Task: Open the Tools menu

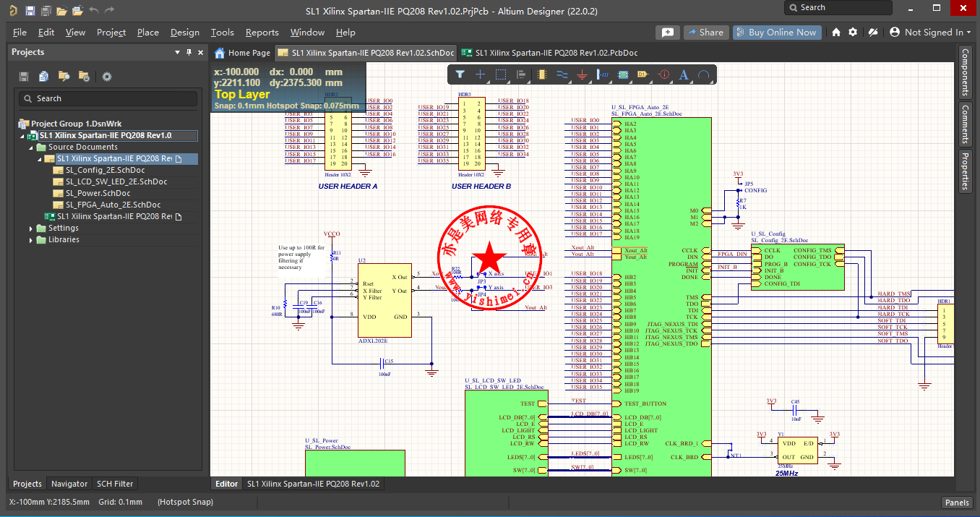Action: tap(223, 33)
